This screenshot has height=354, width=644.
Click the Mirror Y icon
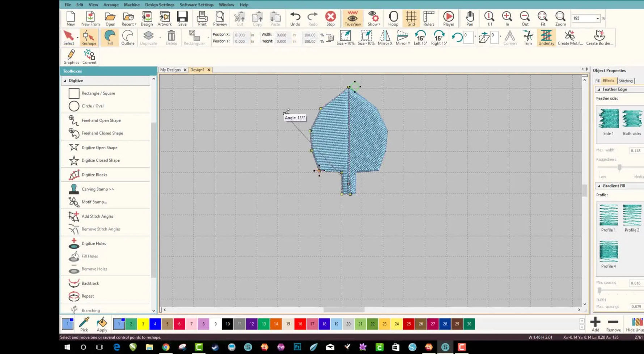tap(403, 38)
